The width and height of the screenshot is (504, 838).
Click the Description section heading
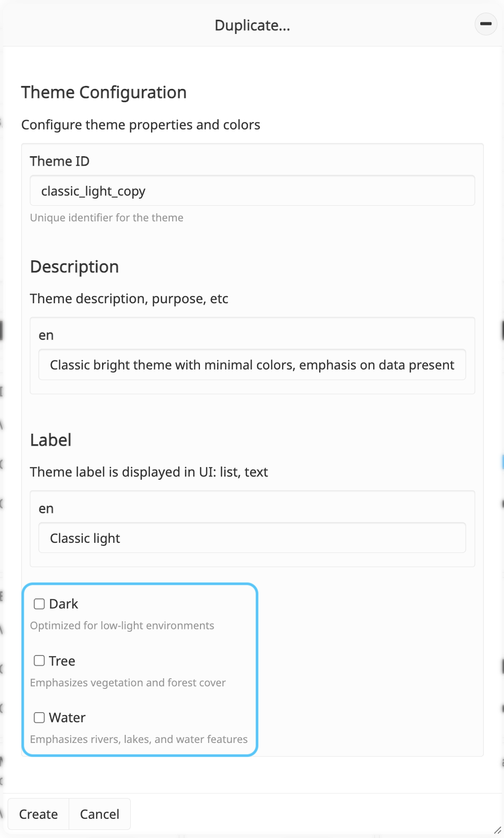click(x=75, y=267)
